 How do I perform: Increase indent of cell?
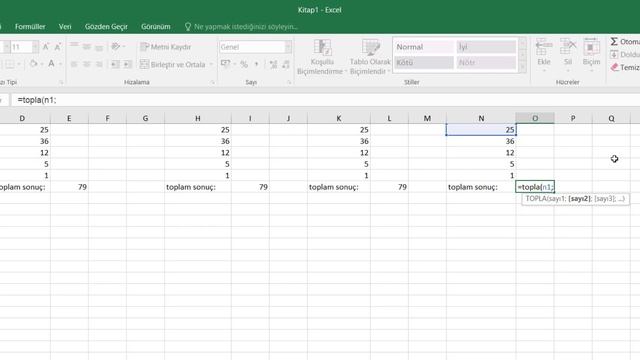coord(127,64)
